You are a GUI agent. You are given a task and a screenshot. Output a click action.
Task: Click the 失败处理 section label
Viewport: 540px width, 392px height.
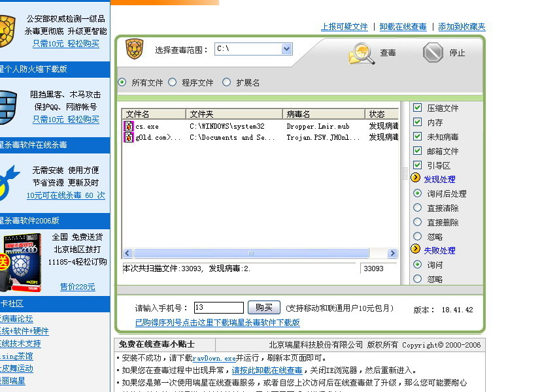pyautogui.click(x=439, y=250)
